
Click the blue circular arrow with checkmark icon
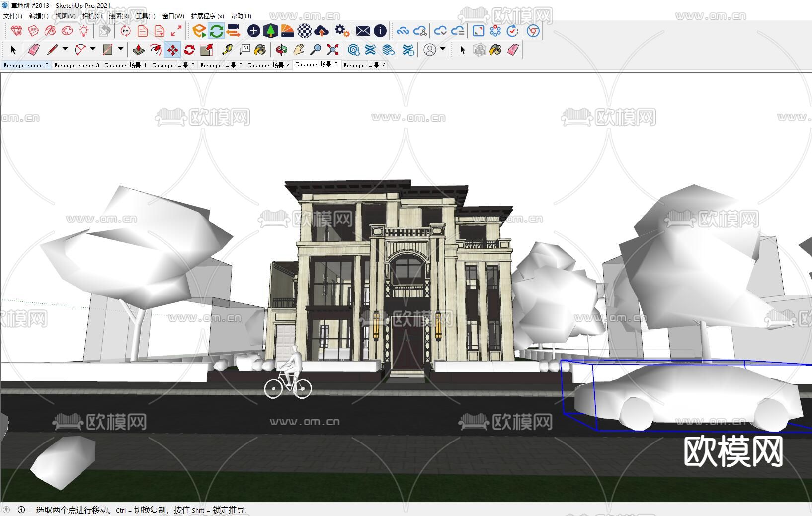pos(512,31)
